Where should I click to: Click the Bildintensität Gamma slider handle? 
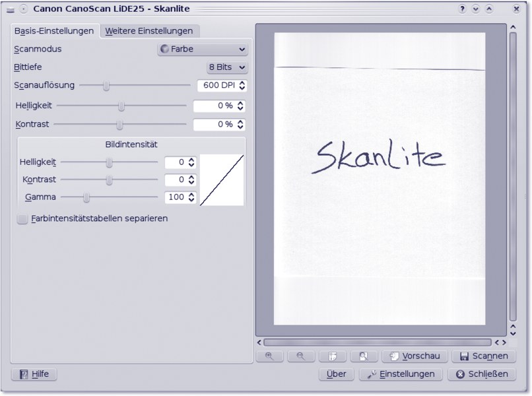tap(86, 197)
